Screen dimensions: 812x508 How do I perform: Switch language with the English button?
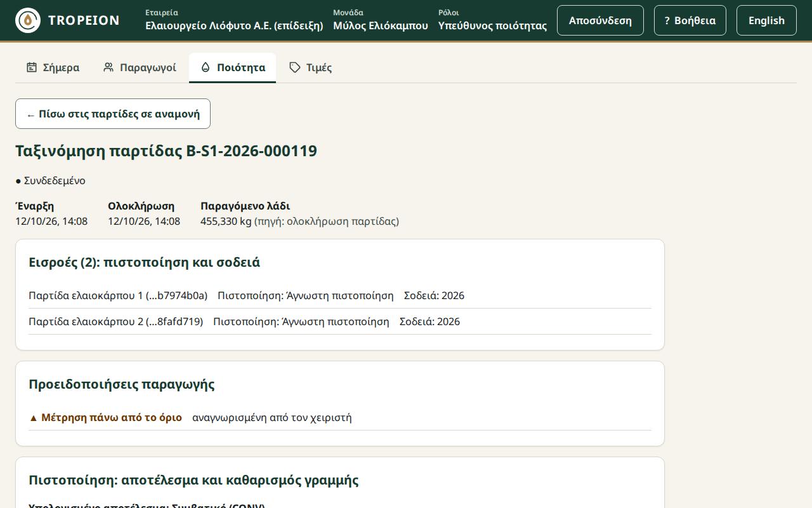tap(766, 20)
